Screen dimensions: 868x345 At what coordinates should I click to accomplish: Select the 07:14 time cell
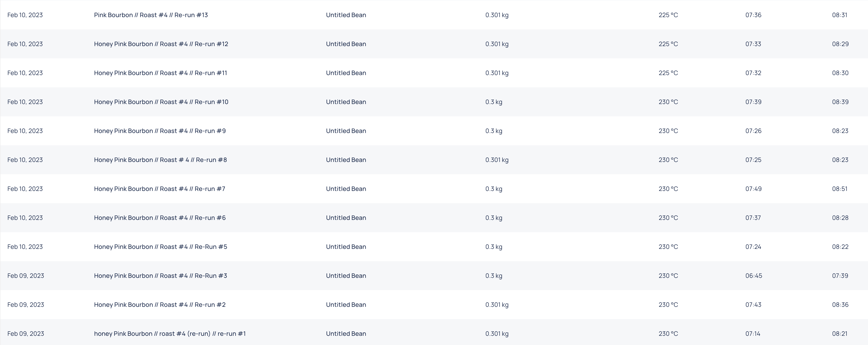(x=752, y=333)
